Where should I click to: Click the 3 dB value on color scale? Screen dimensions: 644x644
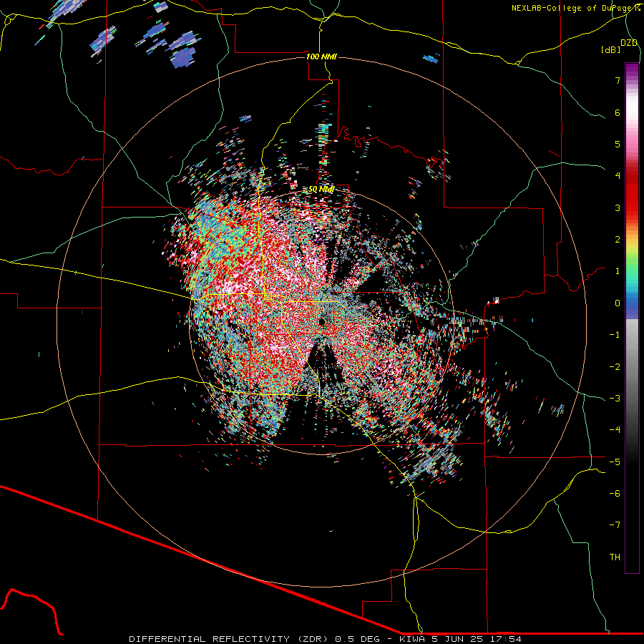618,208
